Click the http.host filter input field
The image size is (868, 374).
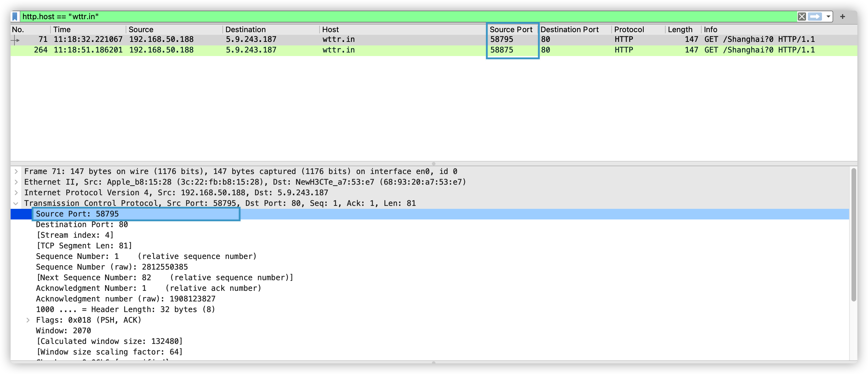tap(408, 17)
